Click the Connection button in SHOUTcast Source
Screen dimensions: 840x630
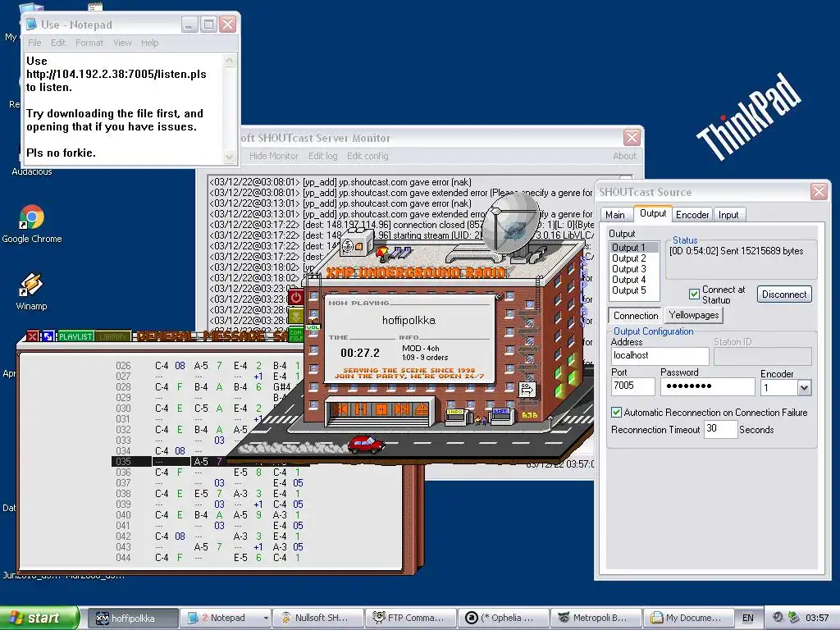[x=636, y=316]
